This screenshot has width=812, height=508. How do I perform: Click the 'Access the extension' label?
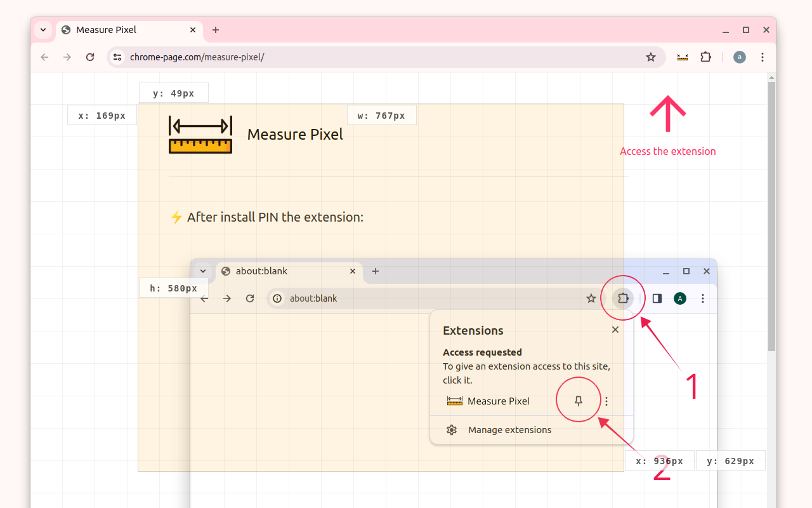tap(668, 151)
